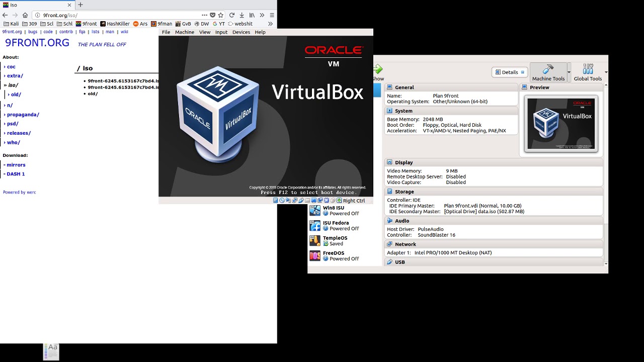This screenshot has height=362, width=644.
Task: Expand the Machine Tools dropdown arrow
Action: click(x=569, y=72)
